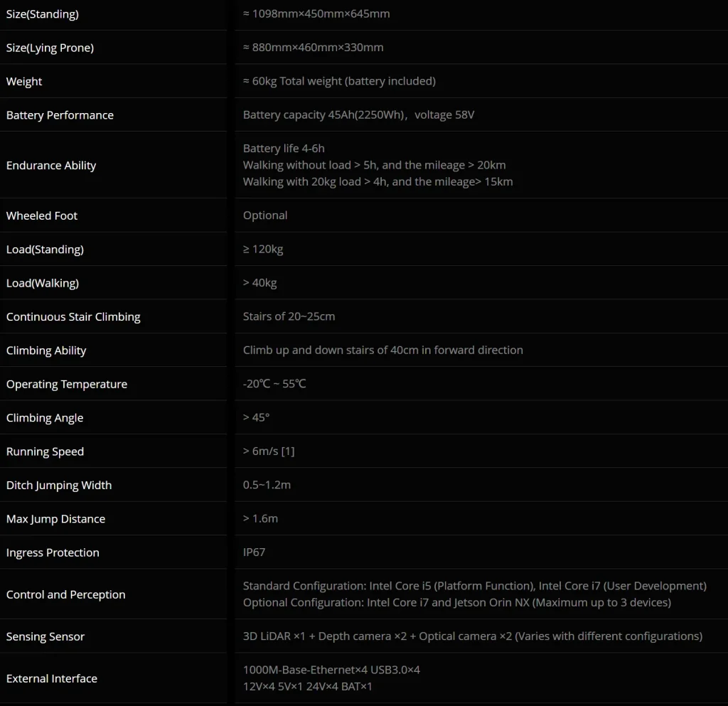Image resolution: width=728 pixels, height=706 pixels.
Task: Select the Size(Lying Prone) dimensions value
Action: pos(313,48)
